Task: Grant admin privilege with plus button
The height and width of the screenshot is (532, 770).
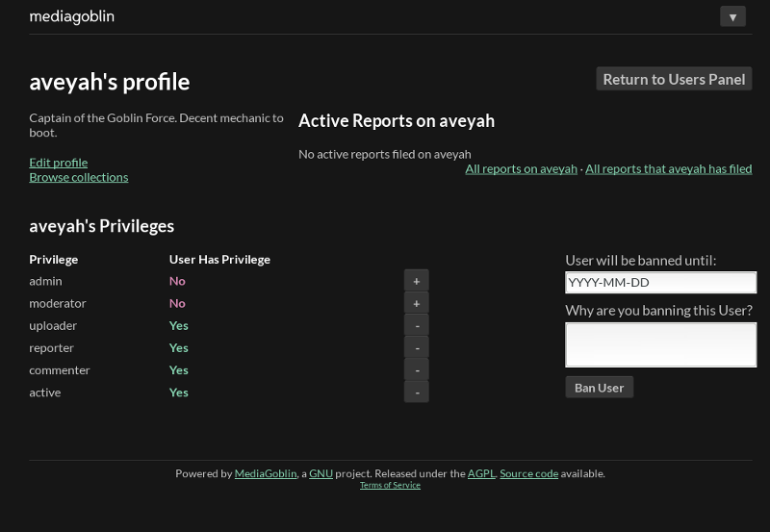Action: 417,281
